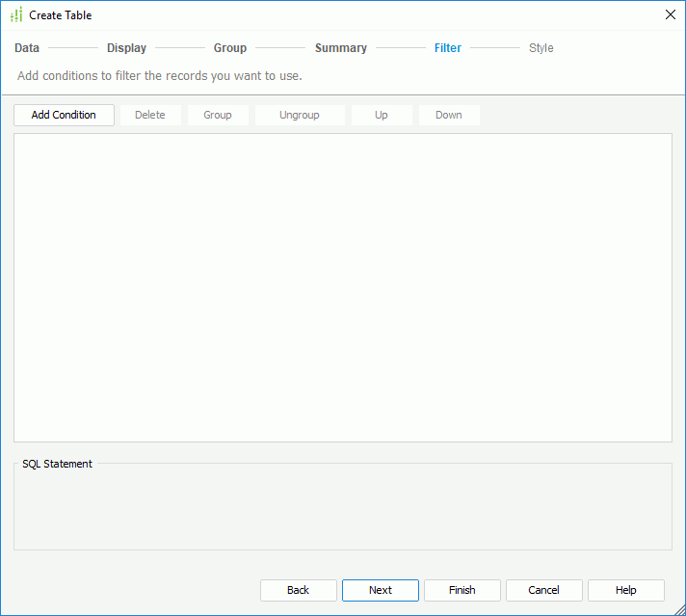Click inside the SQL Statement box
This screenshot has width=686, height=616.
pyautogui.click(x=343, y=508)
